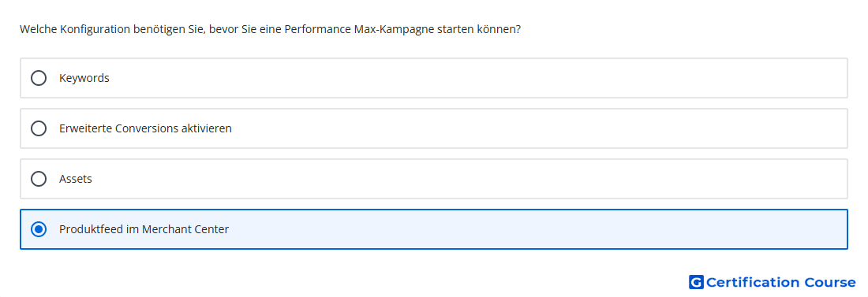Click the selected Produktfeed im Merchant Center radio
868x297 pixels.
point(39,229)
